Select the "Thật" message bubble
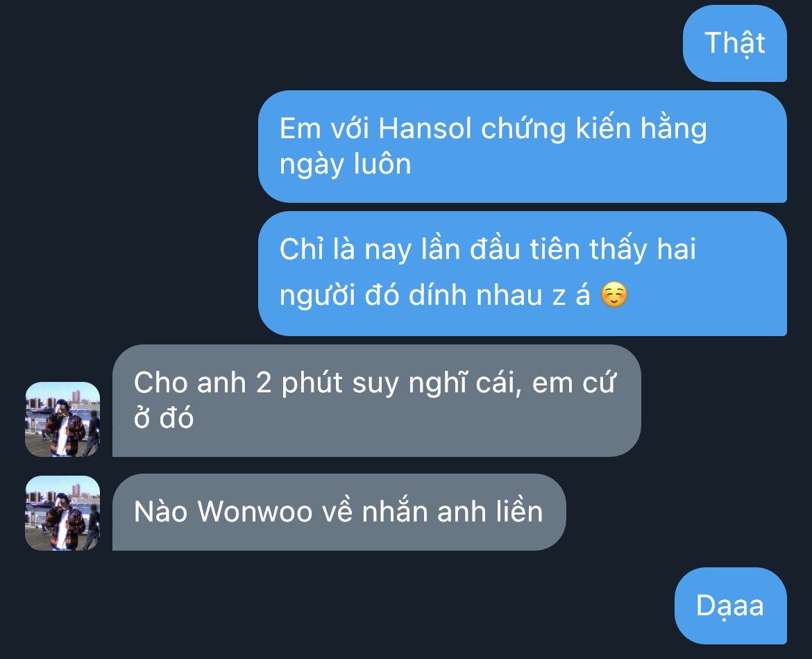812x659 pixels. [x=735, y=43]
